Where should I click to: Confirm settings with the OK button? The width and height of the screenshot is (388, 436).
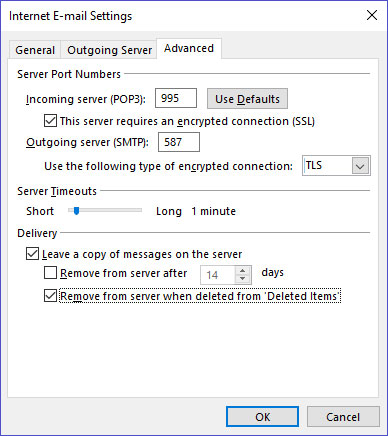pos(262,417)
